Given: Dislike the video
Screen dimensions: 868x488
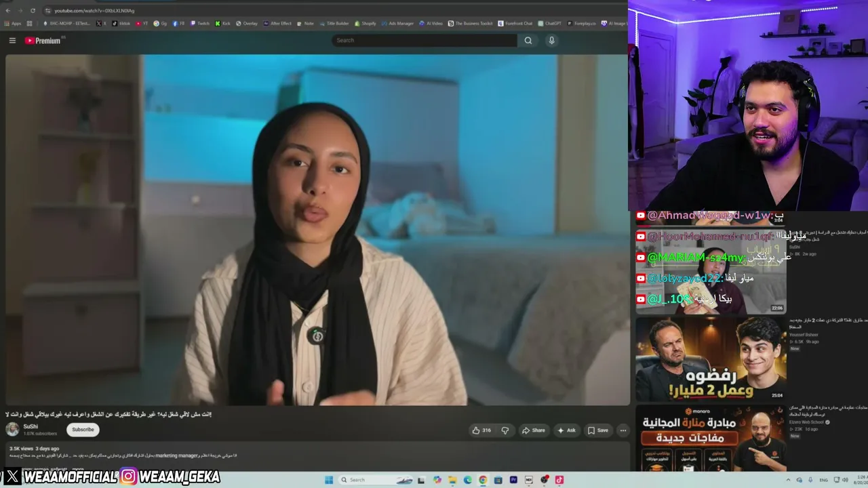Looking at the screenshot, I should (505, 430).
